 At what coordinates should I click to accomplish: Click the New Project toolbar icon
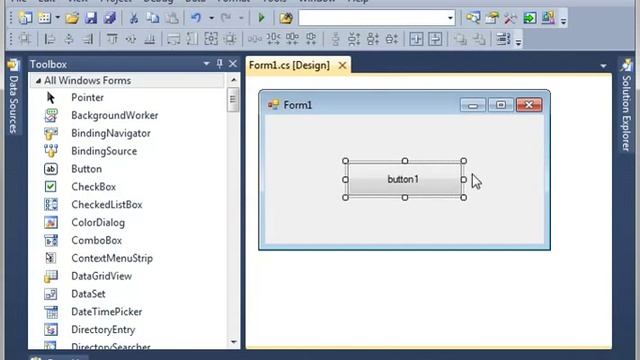tap(25, 18)
